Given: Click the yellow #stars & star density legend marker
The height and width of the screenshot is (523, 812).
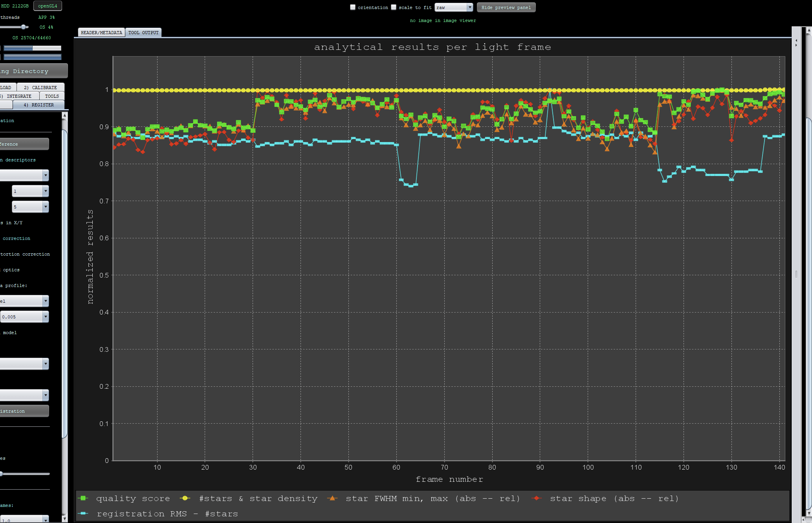Looking at the screenshot, I should point(185,498).
